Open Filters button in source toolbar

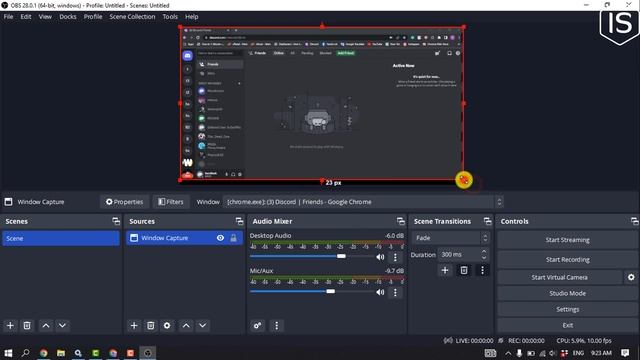(x=171, y=202)
